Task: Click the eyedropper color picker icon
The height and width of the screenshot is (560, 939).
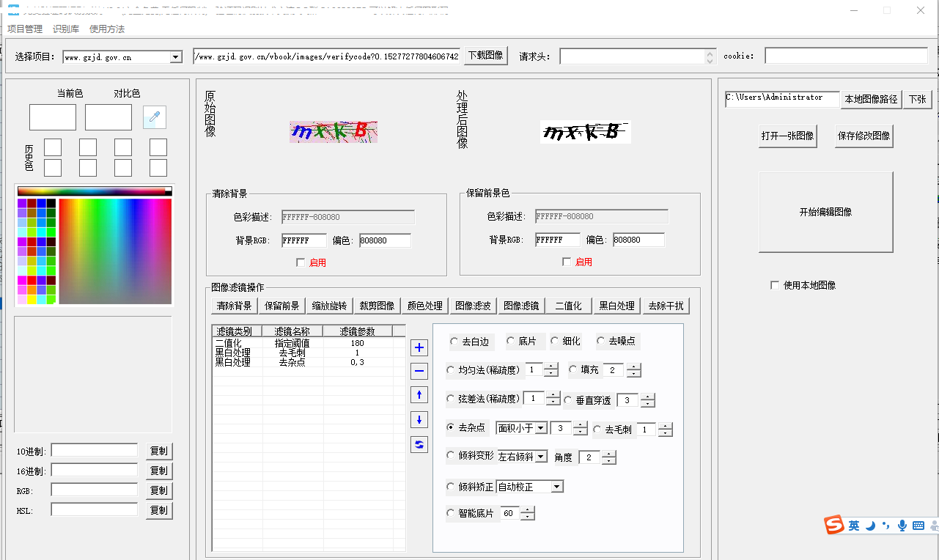Action: (x=155, y=117)
